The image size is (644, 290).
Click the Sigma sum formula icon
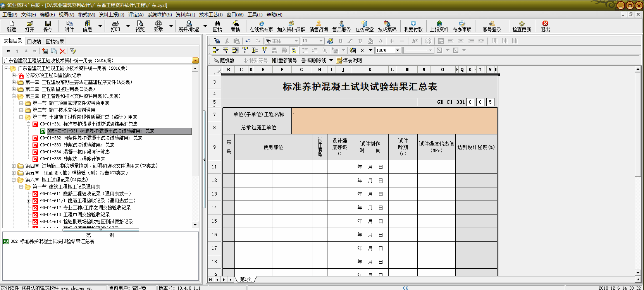pos(362,50)
